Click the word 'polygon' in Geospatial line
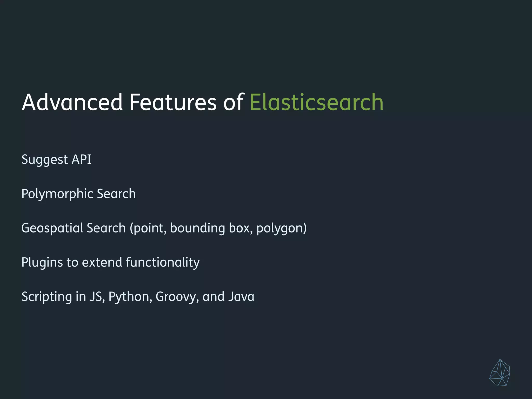 (x=279, y=229)
